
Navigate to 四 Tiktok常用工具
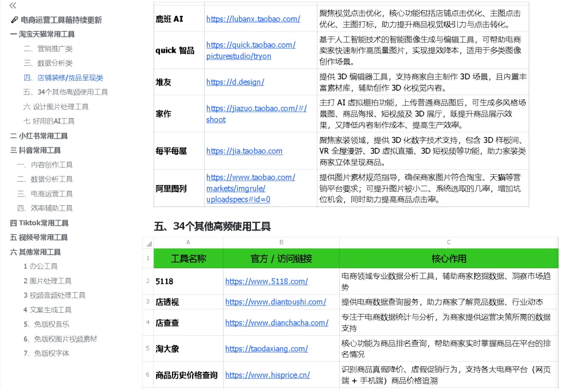pos(39,223)
